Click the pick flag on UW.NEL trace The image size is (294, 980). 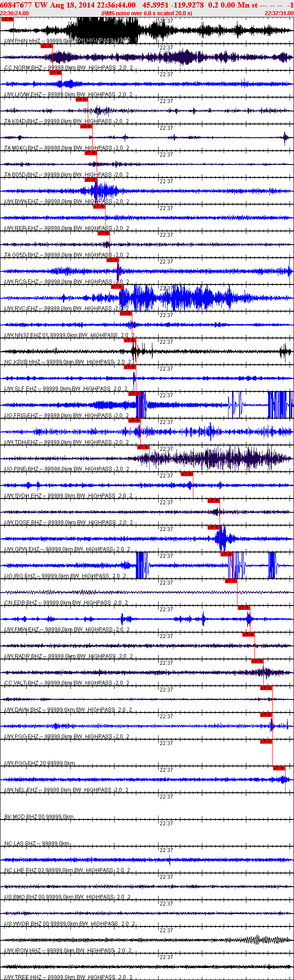coord(279,768)
